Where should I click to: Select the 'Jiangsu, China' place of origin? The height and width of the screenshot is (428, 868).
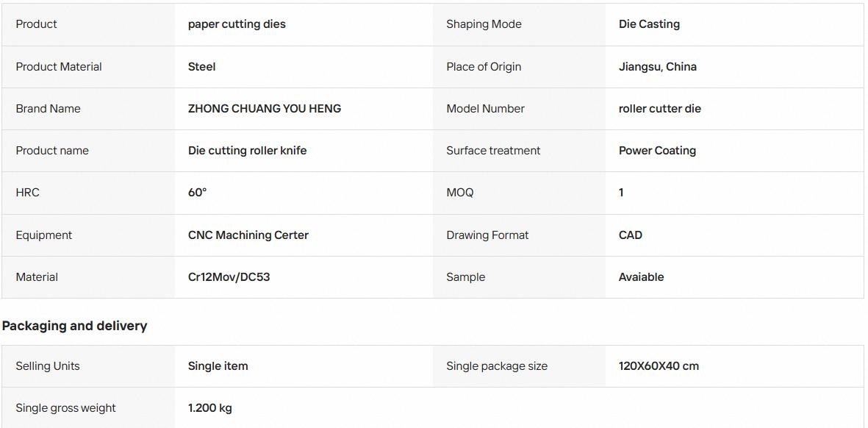click(658, 66)
